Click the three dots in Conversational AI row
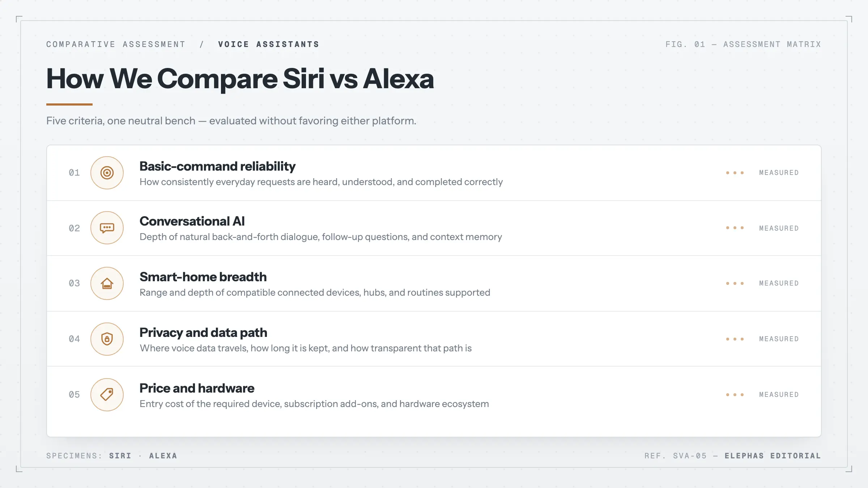This screenshot has width=868, height=488. tap(735, 228)
